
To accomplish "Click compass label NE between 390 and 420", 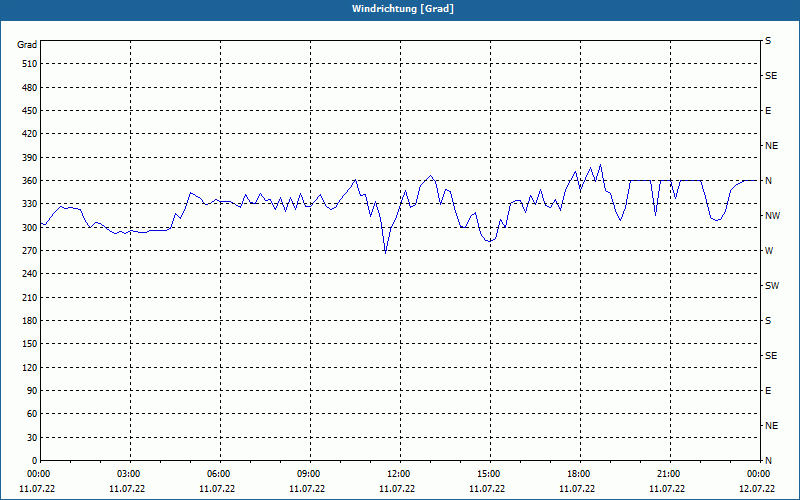I will click(771, 146).
